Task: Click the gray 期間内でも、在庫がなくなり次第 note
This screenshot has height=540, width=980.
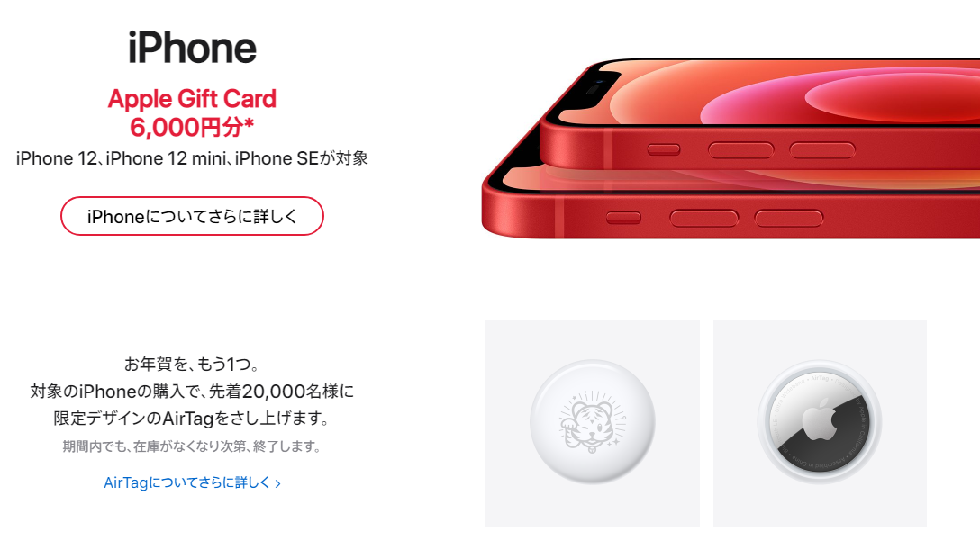Action: pyautogui.click(x=192, y=446)
